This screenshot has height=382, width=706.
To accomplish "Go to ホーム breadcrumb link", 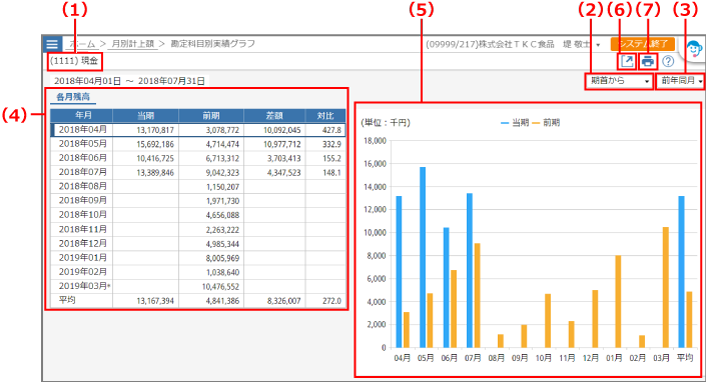I will pyautogui.click(x=82, y=44).
